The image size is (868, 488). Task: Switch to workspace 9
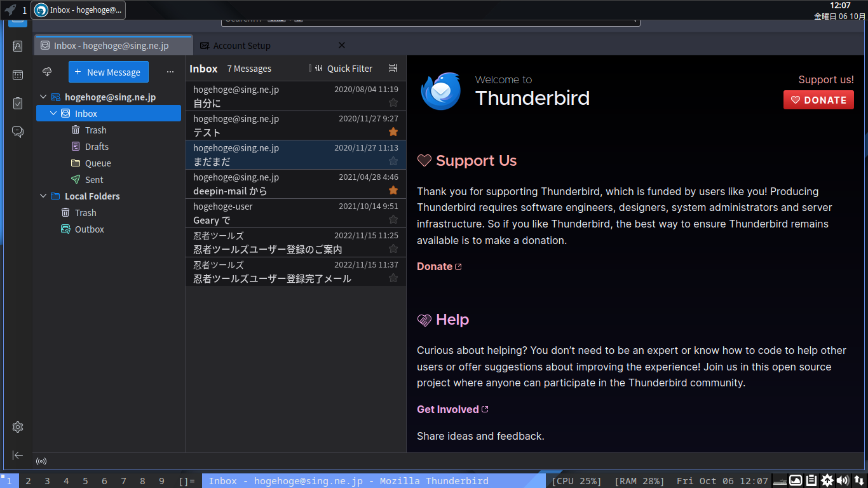pos(161,481)
